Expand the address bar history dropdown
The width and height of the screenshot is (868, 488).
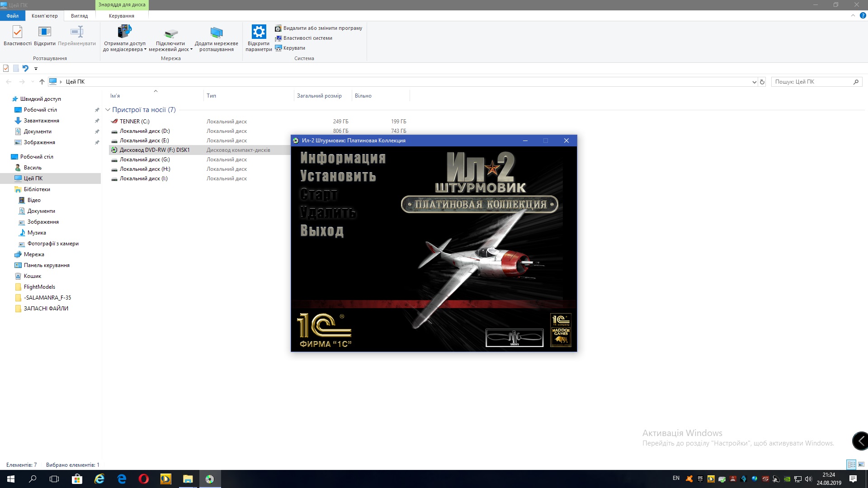(754, 82)
